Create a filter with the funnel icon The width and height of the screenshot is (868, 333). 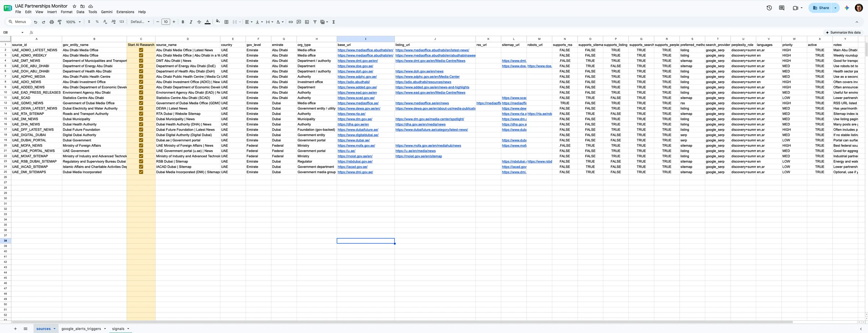[315, 22]
